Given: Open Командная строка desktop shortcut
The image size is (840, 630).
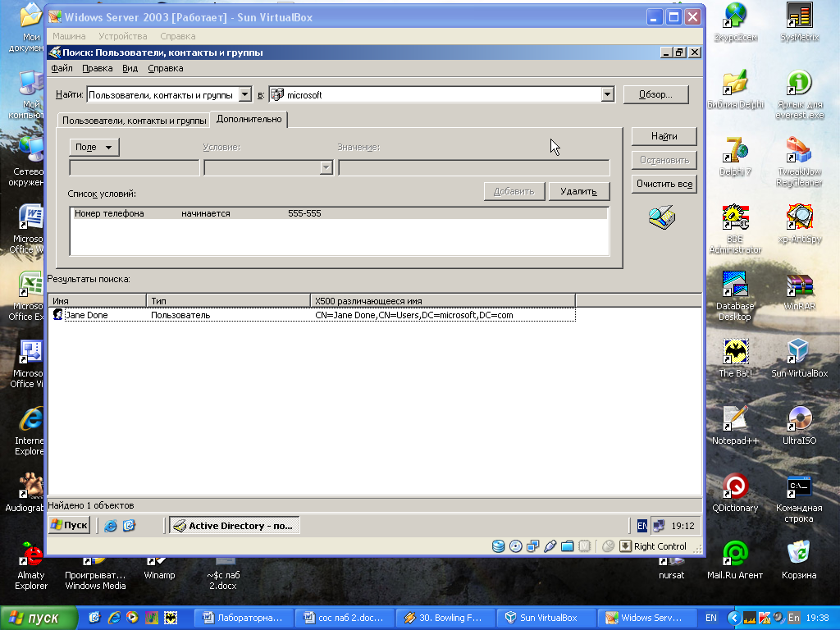Looking at the screenshot, I should (799, 498).
